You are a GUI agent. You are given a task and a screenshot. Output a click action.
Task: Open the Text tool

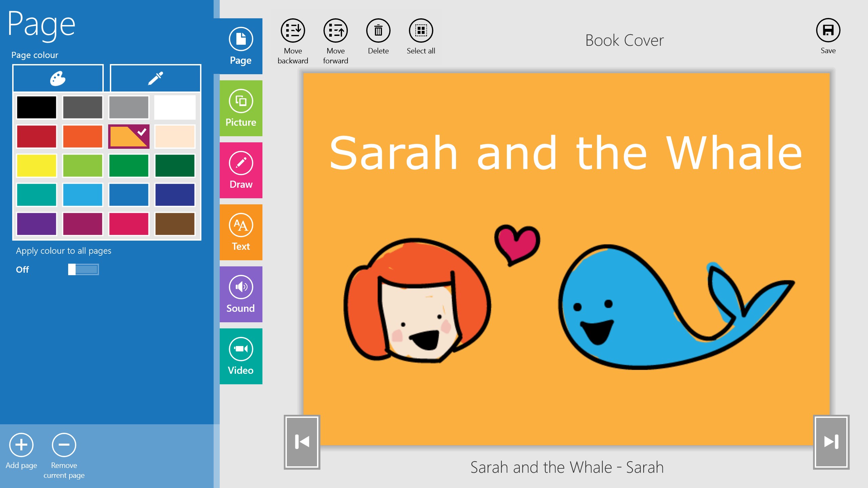(241, 232)
